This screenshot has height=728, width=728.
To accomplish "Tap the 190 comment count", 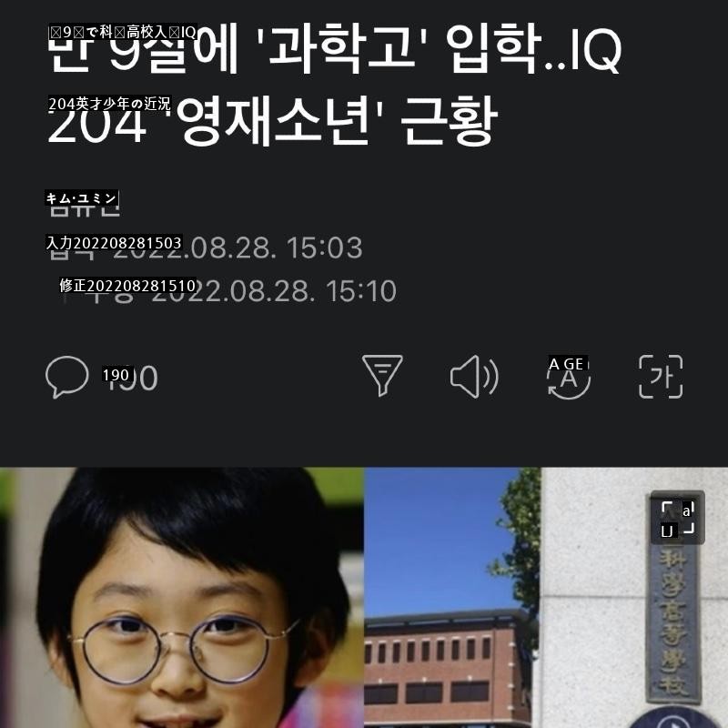I will pos(130,377).
